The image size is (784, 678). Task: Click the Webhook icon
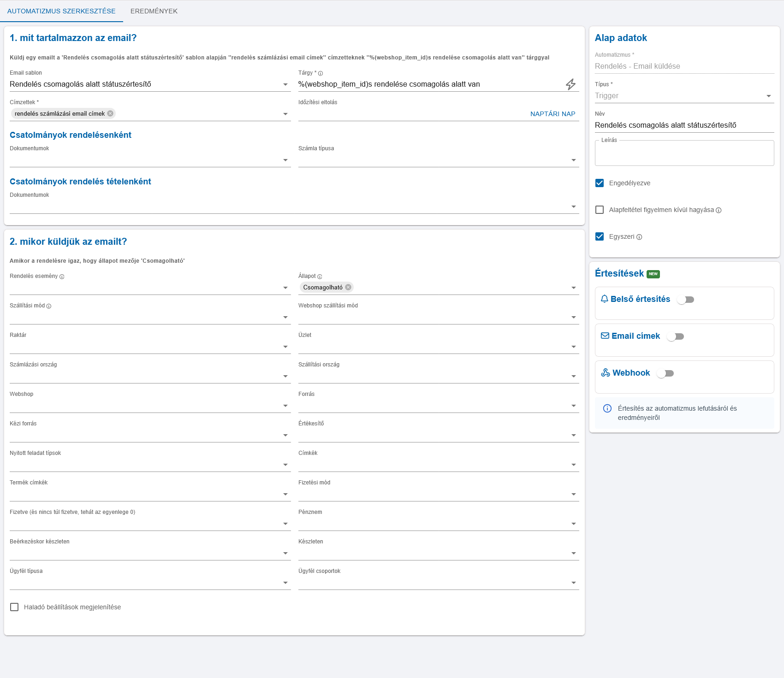click(606, 373)
